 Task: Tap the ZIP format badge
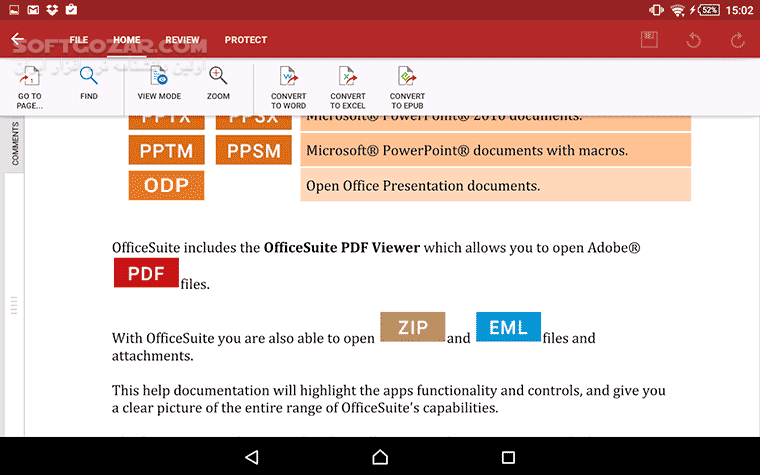(412, 327)
